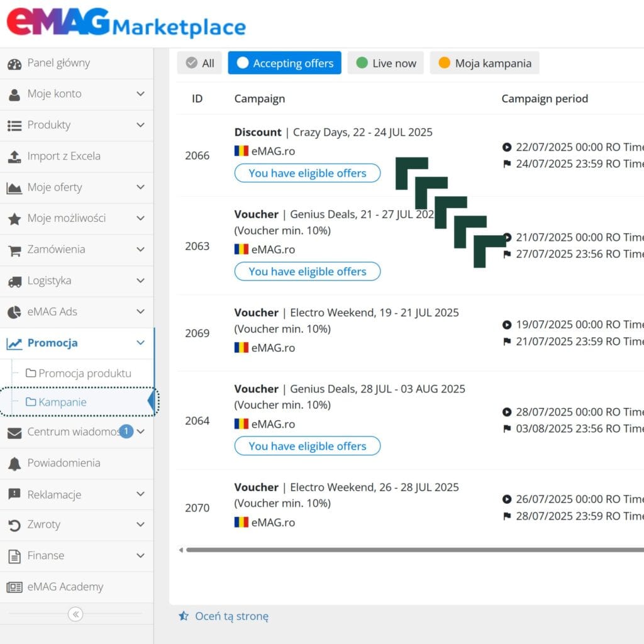Click the Powiadomienia bell icon

[x=14, y=464]
